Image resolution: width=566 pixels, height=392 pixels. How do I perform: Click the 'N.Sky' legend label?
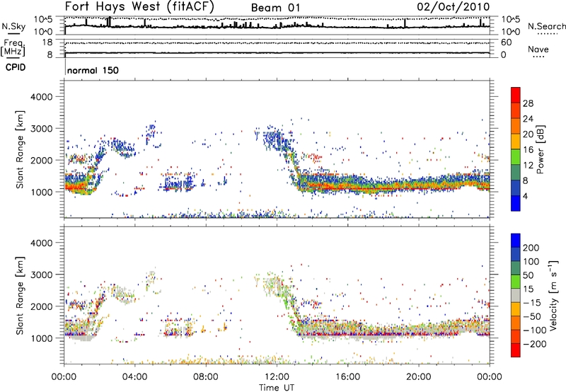(x=13, y=26)
